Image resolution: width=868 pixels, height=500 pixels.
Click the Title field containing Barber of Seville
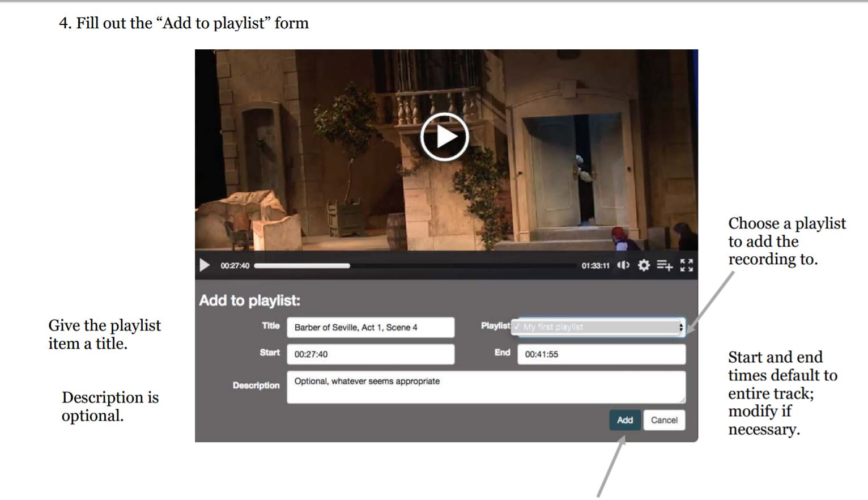371,327
